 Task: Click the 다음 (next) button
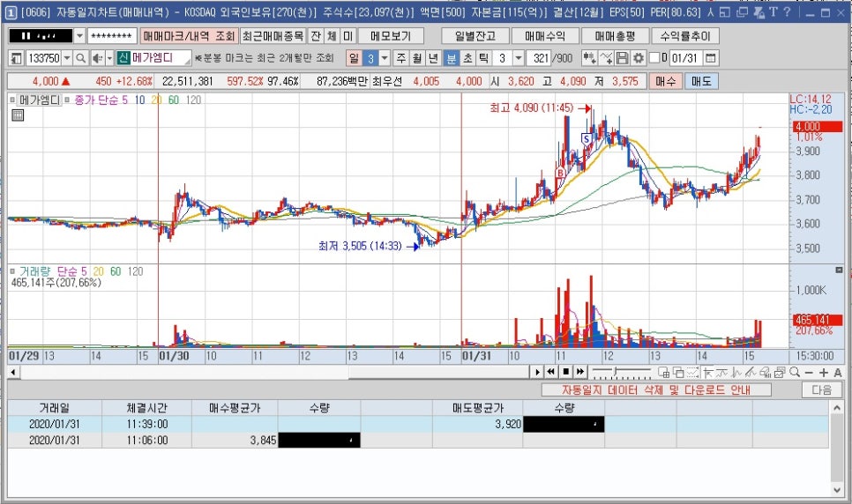coord(822,390)
